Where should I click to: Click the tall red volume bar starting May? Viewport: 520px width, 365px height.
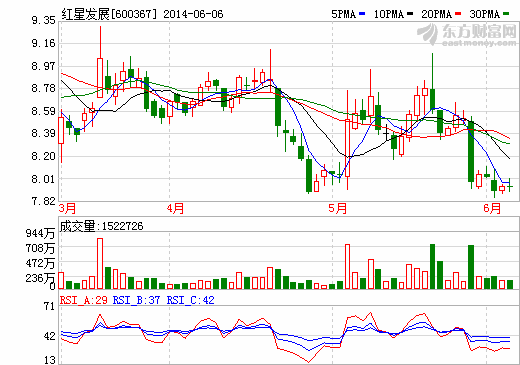(347, 266)
